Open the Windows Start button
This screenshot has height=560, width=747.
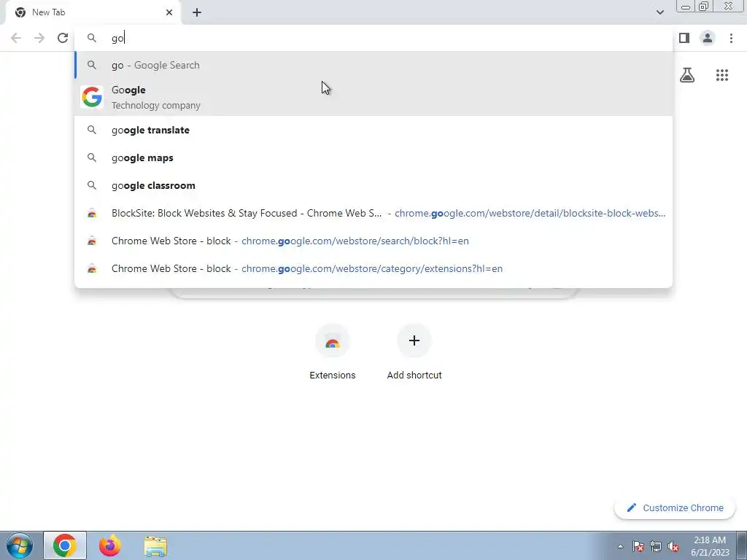coord(20,545)
